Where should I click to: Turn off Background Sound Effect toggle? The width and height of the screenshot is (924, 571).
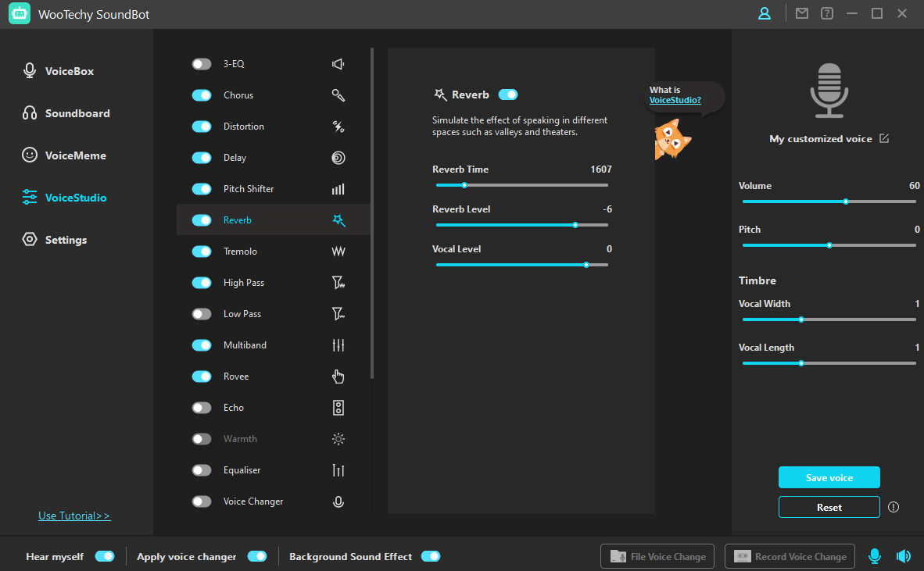[x=431, y=556]
